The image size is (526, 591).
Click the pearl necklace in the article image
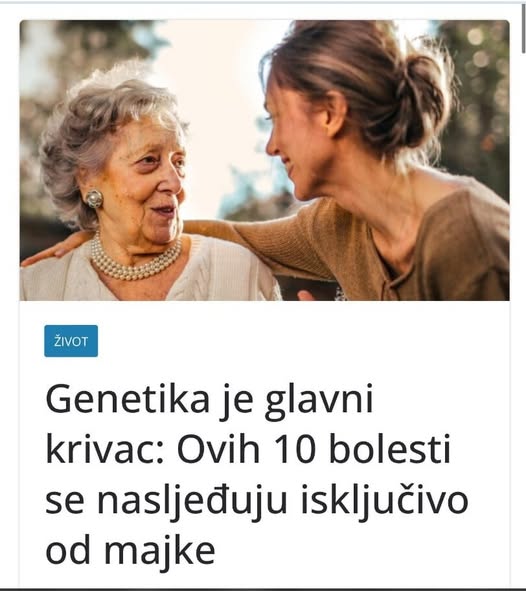(136, 260)
